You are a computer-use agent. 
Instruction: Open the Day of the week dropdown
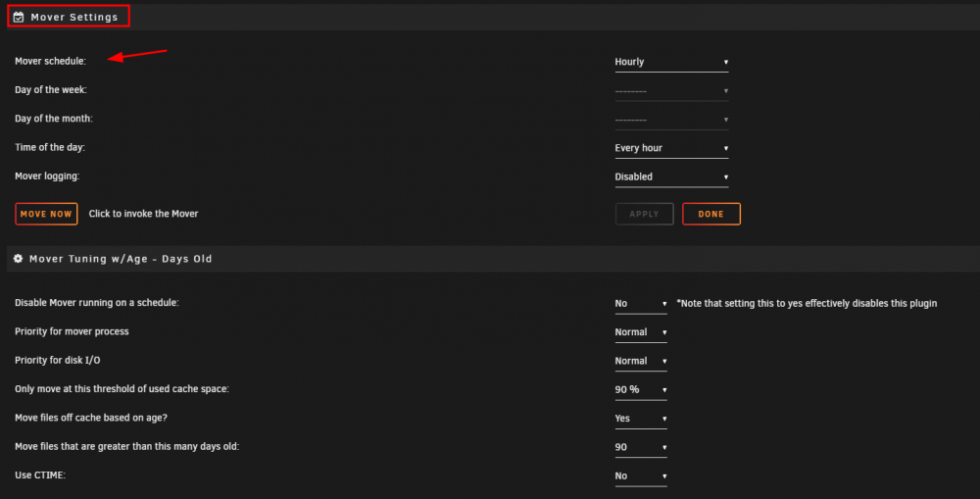coord(671,90)
